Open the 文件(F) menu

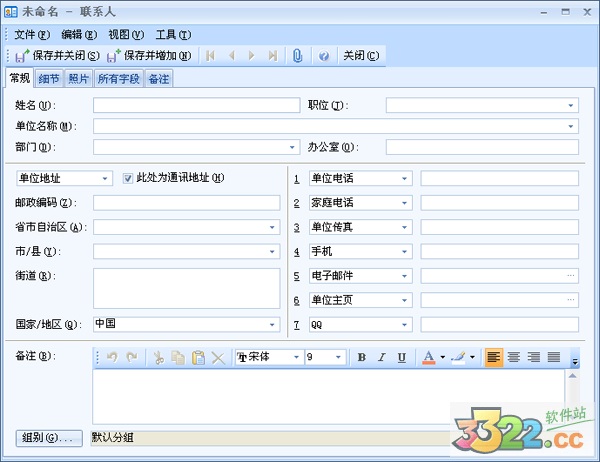(x=32, y=35)
